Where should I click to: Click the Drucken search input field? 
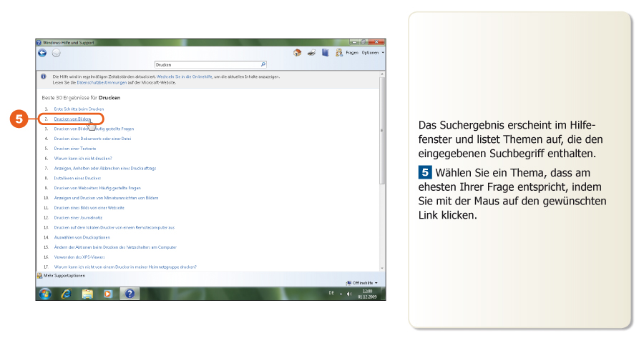pos(208,64)
